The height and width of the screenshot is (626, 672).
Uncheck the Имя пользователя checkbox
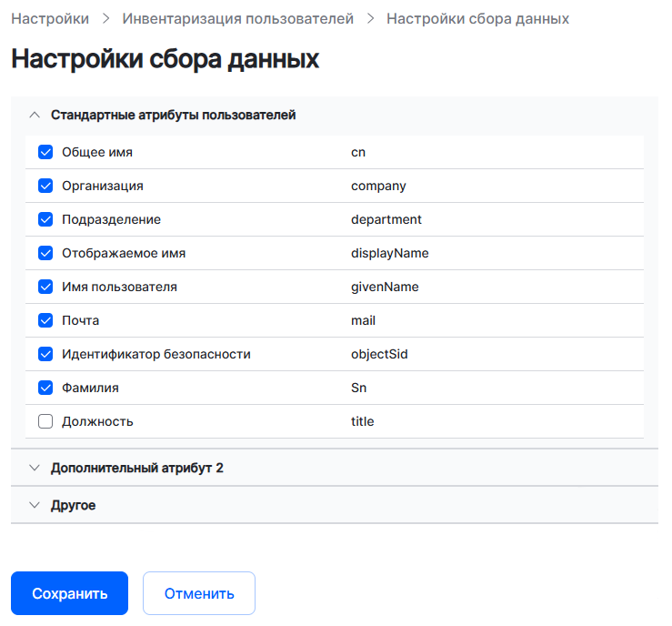(x=45, y=287)
